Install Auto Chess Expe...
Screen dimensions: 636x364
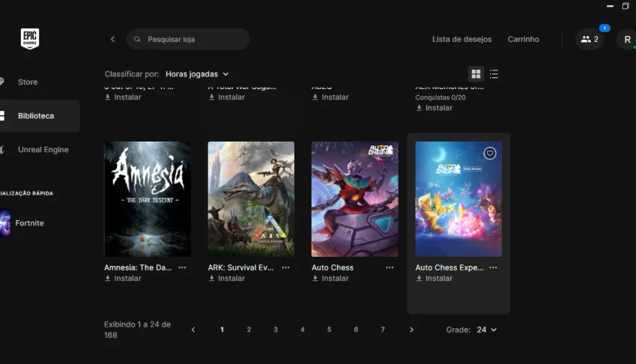(434, 279)
